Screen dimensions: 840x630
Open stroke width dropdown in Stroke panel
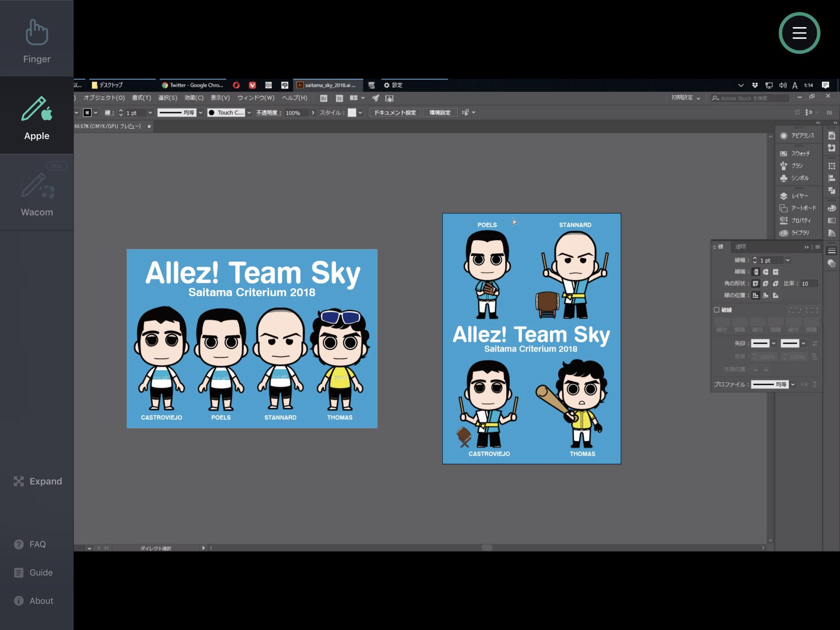pyautogui.click(x=787, y=260)
